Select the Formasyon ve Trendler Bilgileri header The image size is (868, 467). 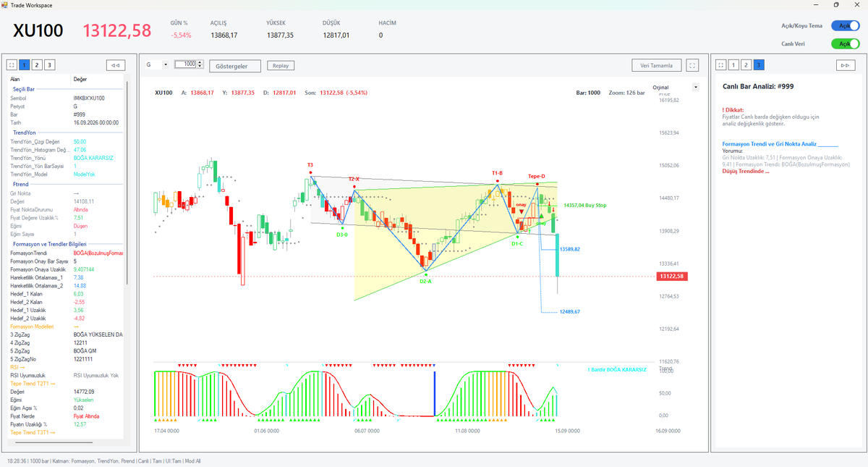tap(50, 245)
